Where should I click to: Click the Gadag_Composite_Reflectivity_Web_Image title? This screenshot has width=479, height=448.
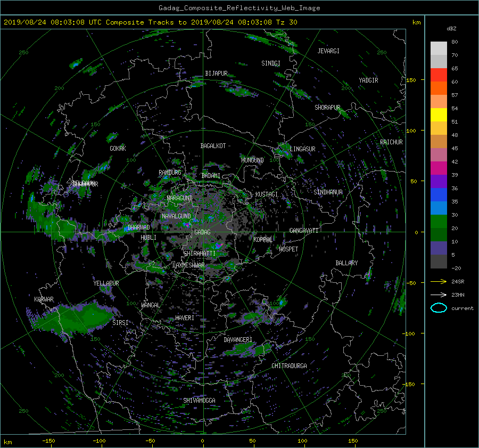click(x=239, y=8)
